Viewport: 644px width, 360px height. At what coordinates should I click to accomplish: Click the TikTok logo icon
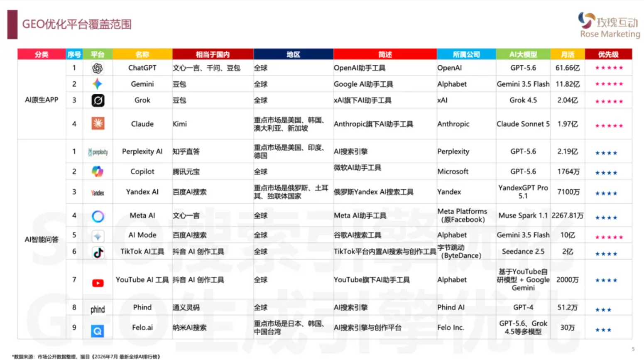98,252
